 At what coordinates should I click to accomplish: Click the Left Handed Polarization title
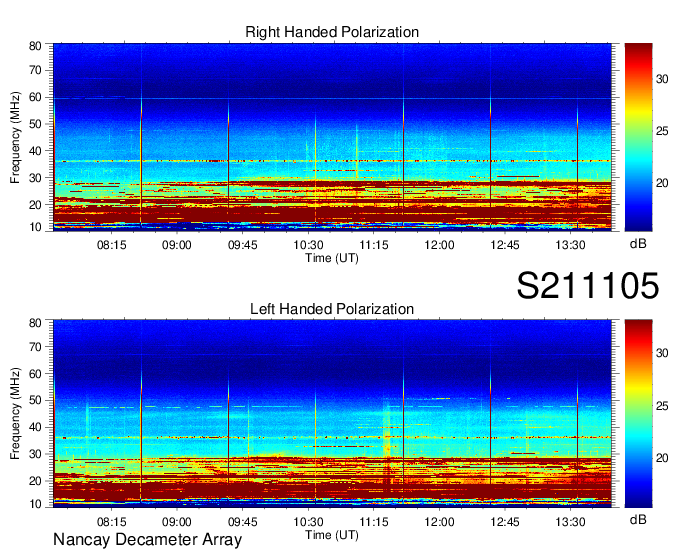(x=332, y=309)
